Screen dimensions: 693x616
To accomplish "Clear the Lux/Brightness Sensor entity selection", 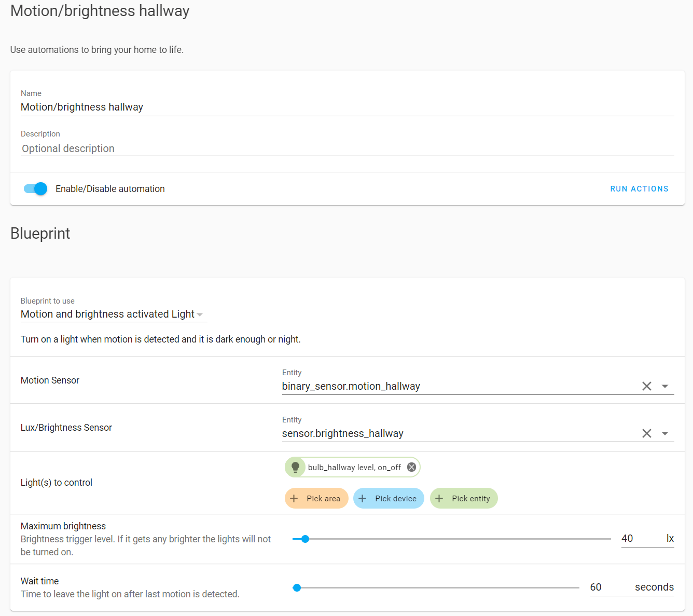I will [646, 433].
